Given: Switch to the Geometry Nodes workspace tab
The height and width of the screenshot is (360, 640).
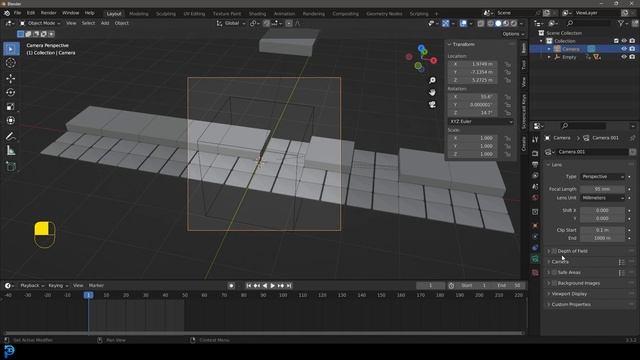Looking at the screenshot, I should (384, 13).
